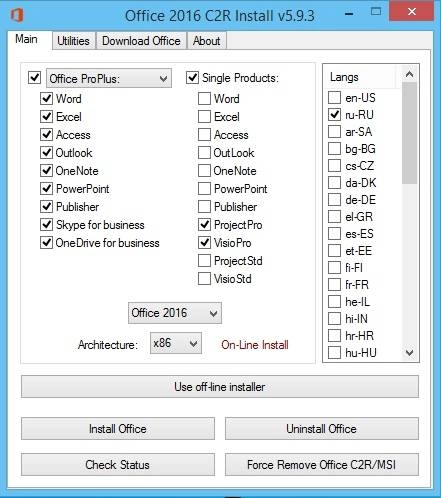This screenshot has height=498, width=441.
Task: Uncheck PowerPoint under Office ProPlus
Action: (46, 188)
